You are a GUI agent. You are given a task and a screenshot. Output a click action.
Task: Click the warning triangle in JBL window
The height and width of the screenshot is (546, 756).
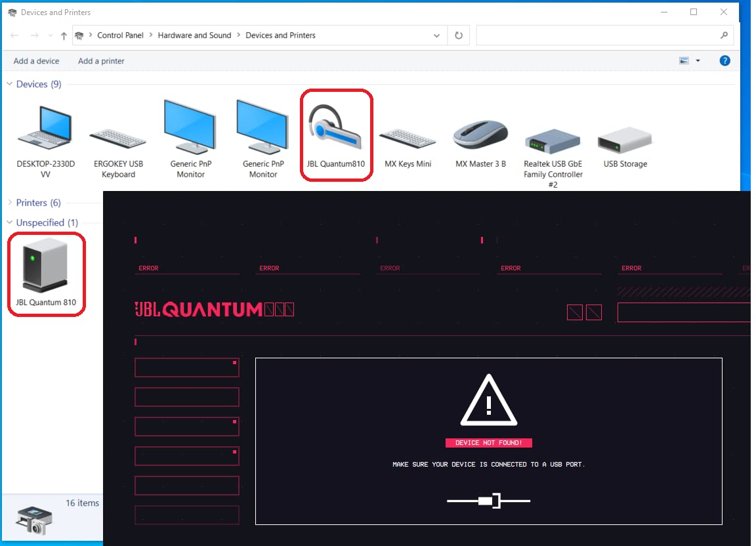pos(488,400)
